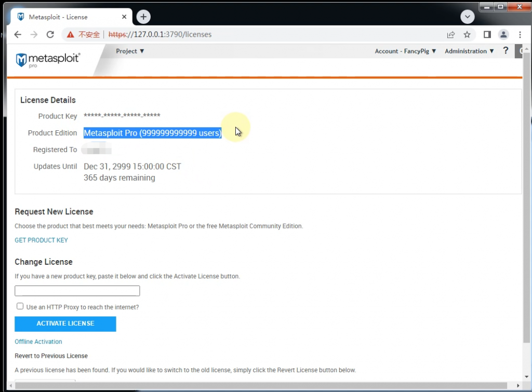Open the Chrome three-dot menu

[520, 35]
